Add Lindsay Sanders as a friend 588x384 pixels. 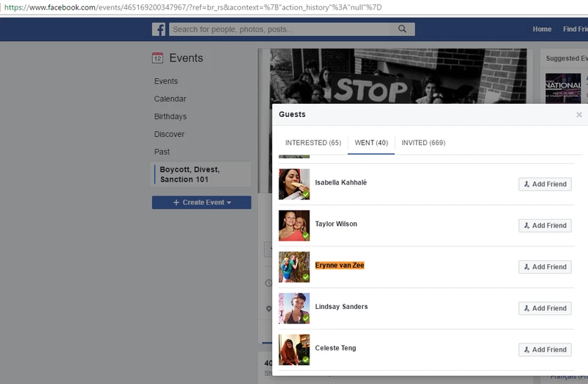coord(545,308)
